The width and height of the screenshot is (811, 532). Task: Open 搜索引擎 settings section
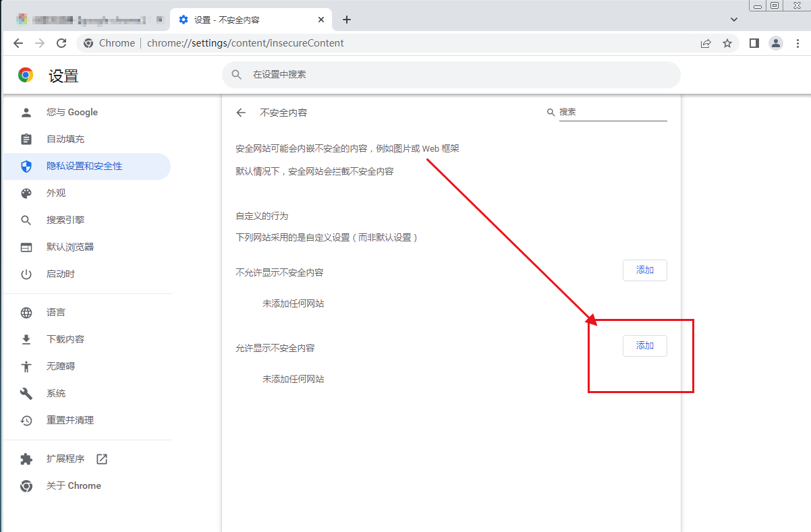[87, 220]
